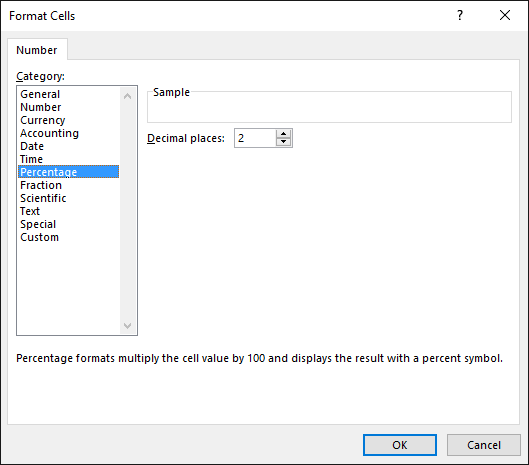Decrease decimal places with down arrow

coord(283,142)
